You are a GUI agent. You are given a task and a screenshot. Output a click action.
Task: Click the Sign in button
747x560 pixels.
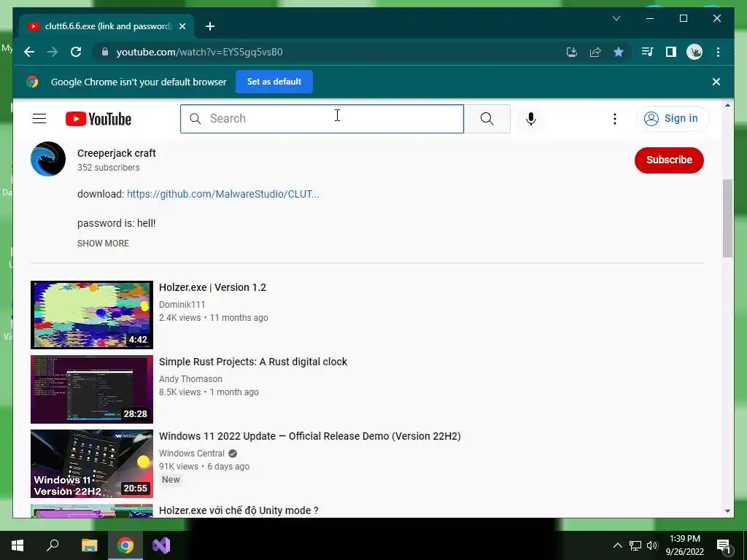coord(672,119)
